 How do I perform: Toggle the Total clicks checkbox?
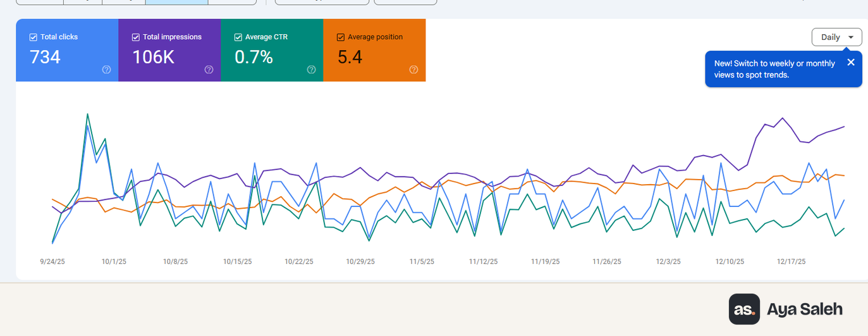[34, 37]
